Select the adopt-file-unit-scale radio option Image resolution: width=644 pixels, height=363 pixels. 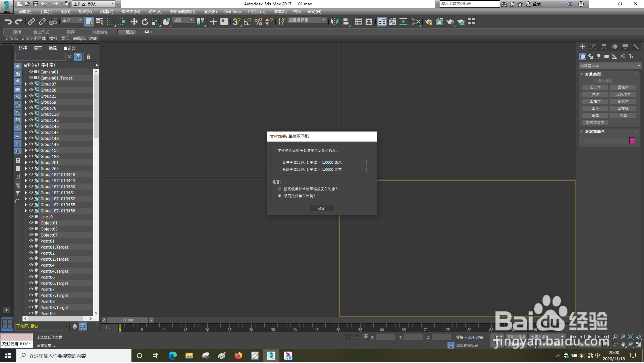coord(279,196)
